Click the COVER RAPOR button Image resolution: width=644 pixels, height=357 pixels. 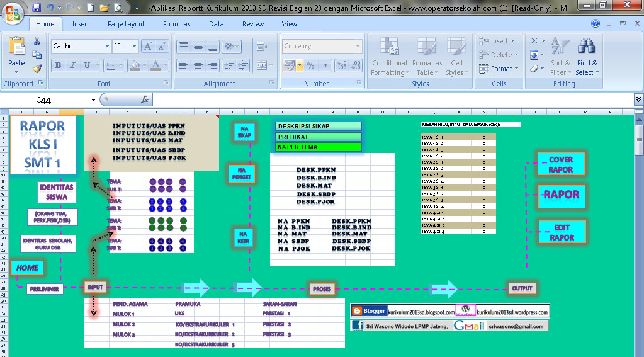pos(561,165)
